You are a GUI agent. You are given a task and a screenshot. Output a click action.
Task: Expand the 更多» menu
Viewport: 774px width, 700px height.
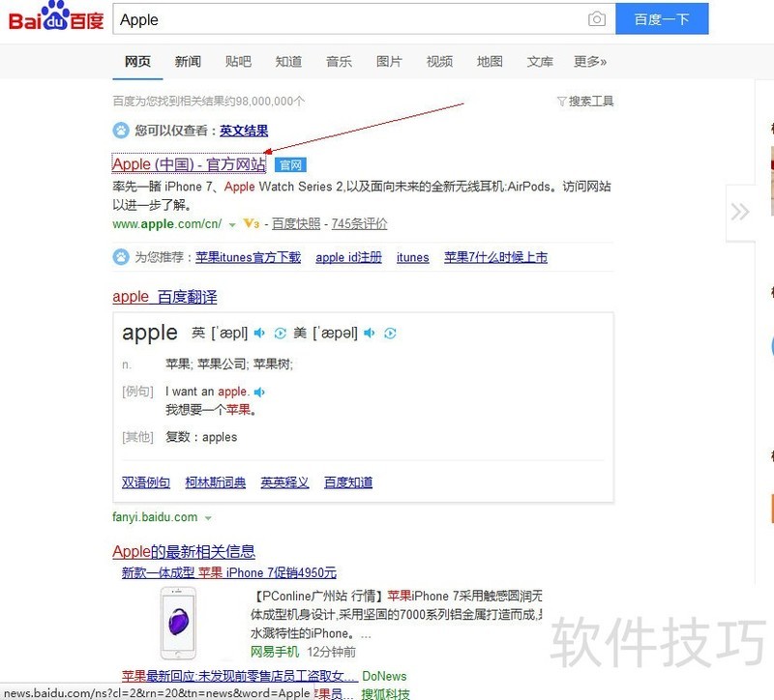(590, 62)
